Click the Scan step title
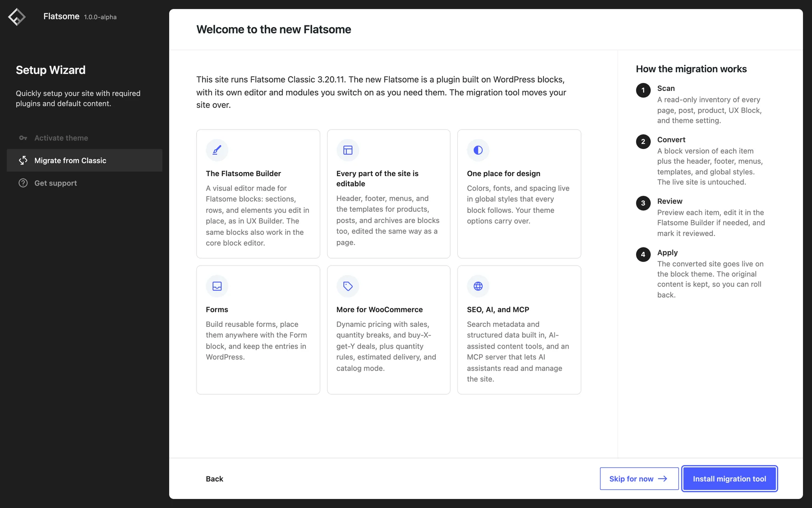 coord(666,88)
